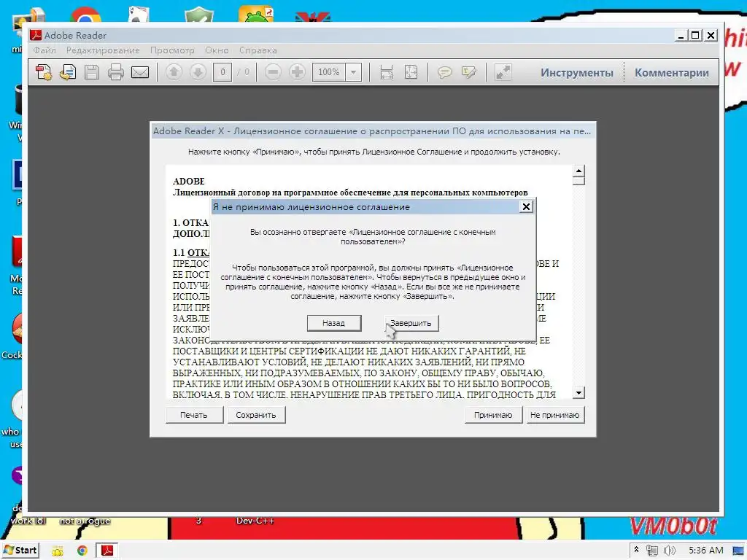Click the yellow taskbar icon beside Start
This screenshot has height=560, width=747.
(58, 551)
